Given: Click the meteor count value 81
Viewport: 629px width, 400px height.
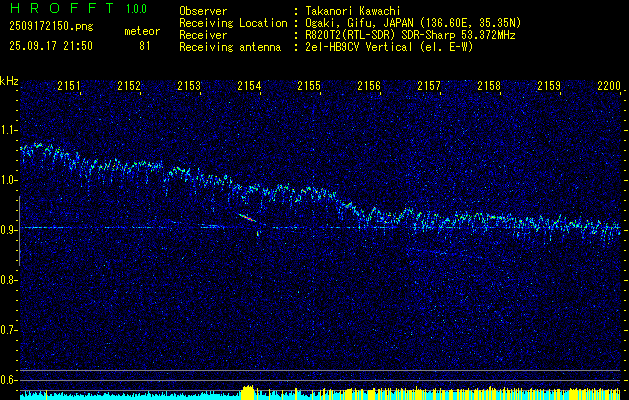Looking at the screenshot, I should tap(145, 45).
